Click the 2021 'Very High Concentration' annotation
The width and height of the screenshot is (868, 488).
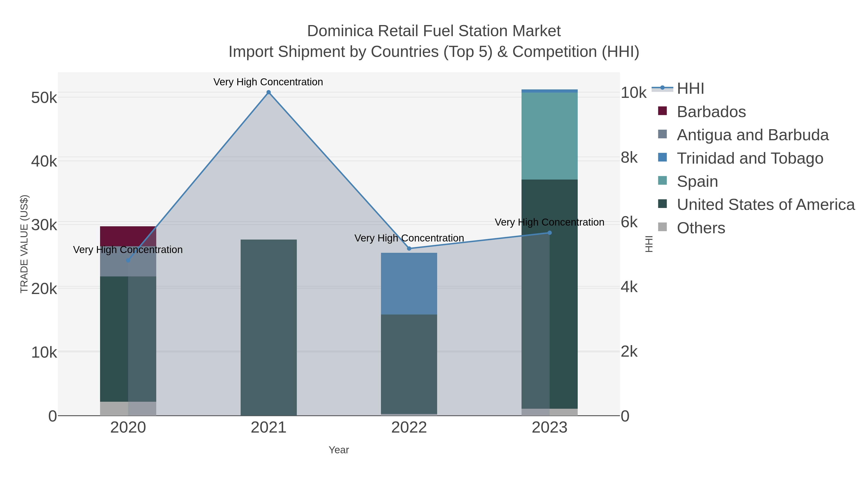268,82
